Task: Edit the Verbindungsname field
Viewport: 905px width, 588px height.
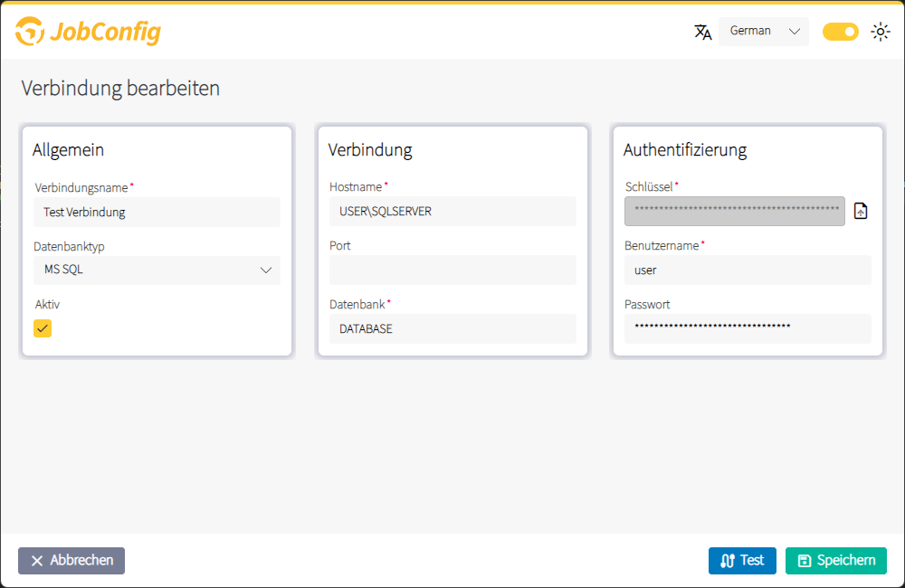Action: point(157,213)
